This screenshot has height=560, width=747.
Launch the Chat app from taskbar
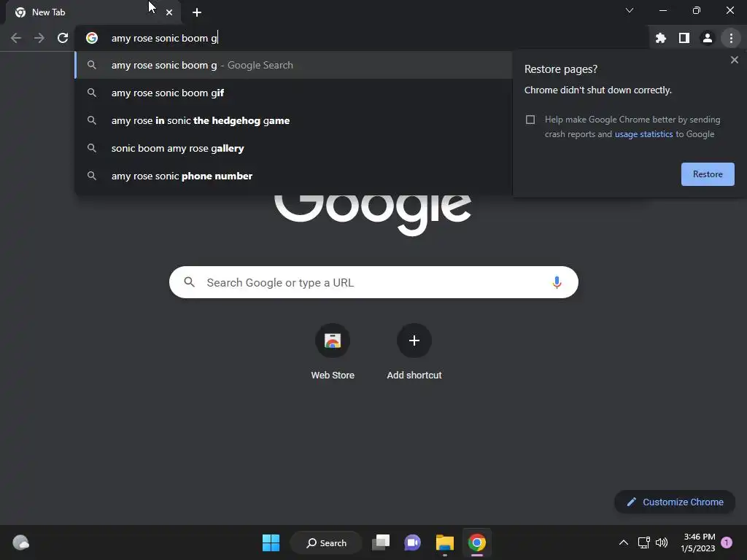413,542
